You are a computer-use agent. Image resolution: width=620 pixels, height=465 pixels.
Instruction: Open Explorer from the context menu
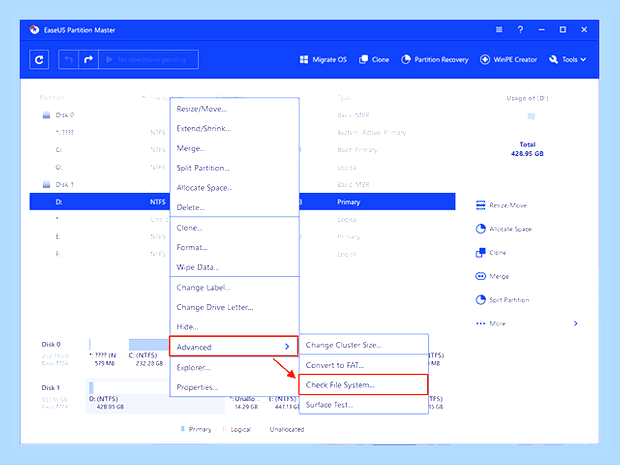[234, 367]
